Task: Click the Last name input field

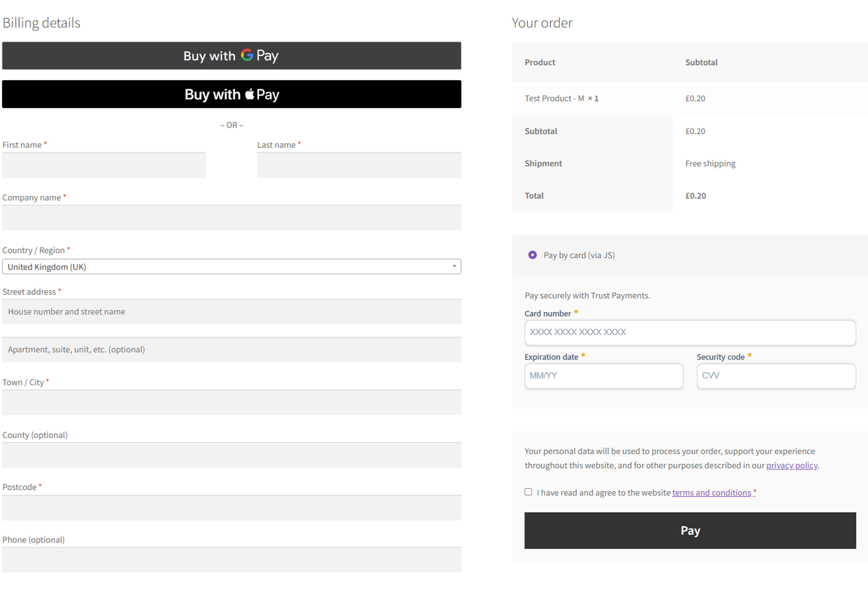Action: pyautogui.click(x=359, y=165)
